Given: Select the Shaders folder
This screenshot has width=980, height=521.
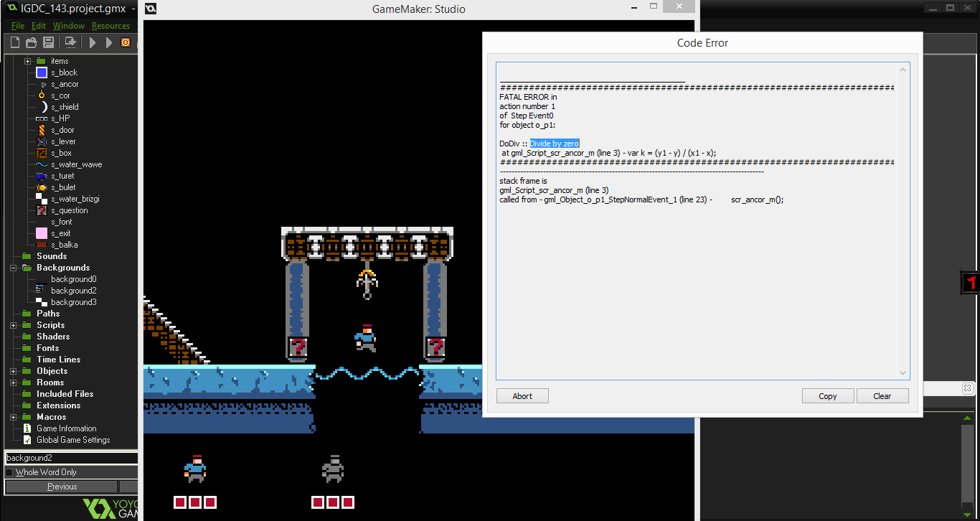Looking at the screenshot, I should (53, 337).
